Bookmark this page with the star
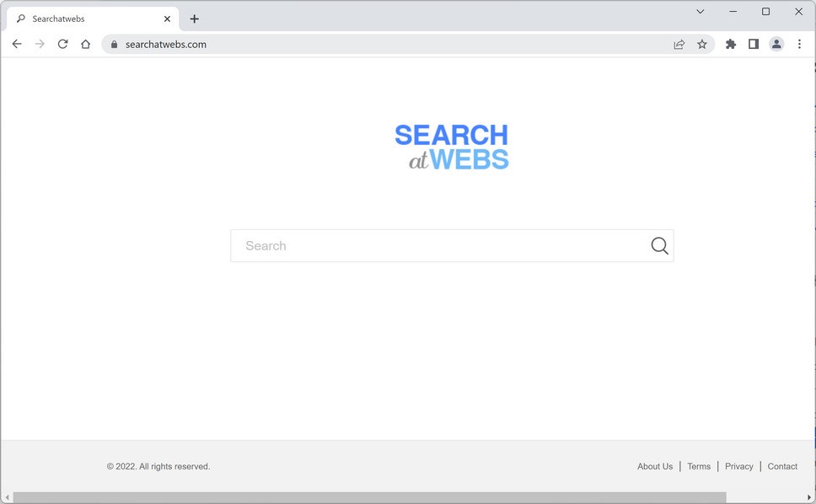Screen dimensions: 816x504 coord(702,44)
